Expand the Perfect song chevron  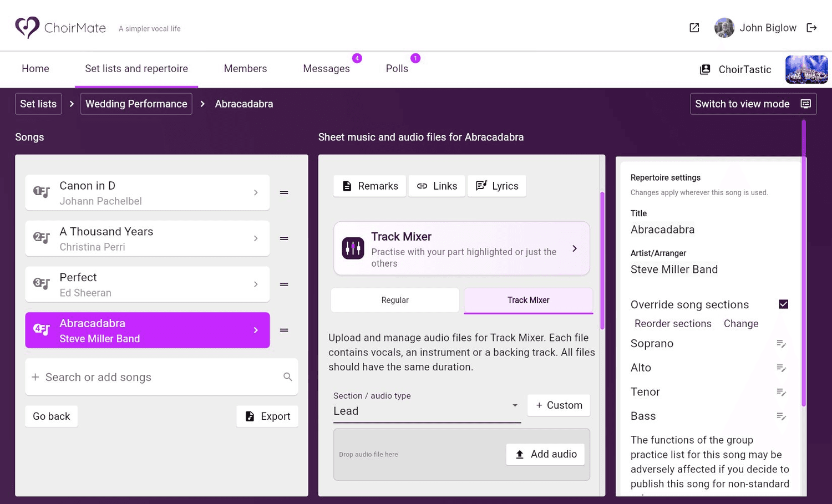click(x=256, y=284)
